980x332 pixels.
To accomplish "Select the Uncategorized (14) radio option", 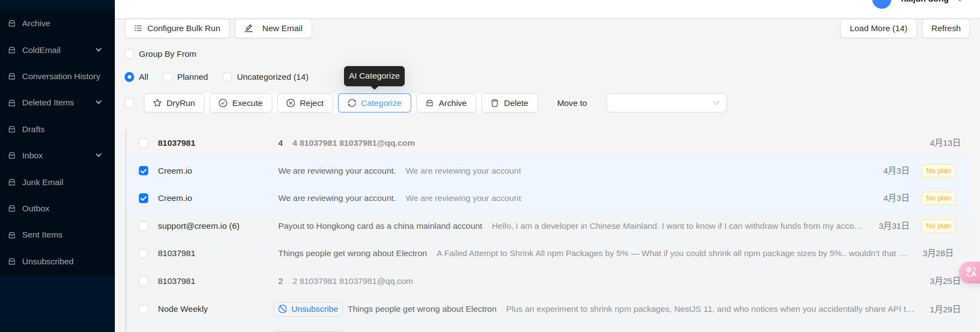I will [227, 77].
